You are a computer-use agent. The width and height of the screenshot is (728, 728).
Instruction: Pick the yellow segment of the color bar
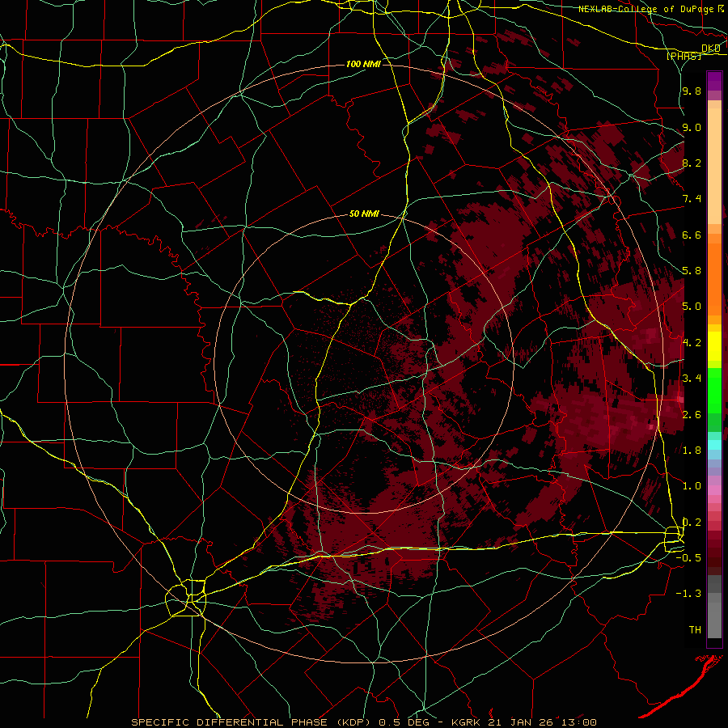click(714, 346)
